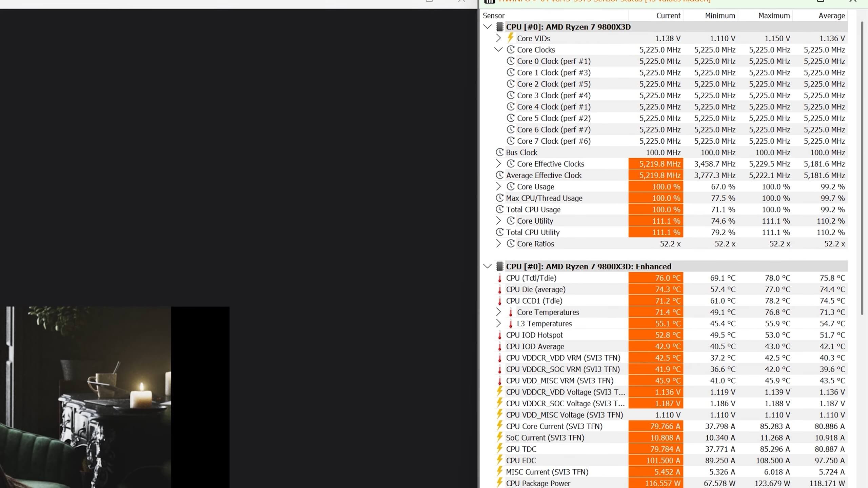The height and width of the screenshot is (488, 868).
Task: Click the lightning icon beside SoC Current (SVI3 TFN)
Action: 499,437
